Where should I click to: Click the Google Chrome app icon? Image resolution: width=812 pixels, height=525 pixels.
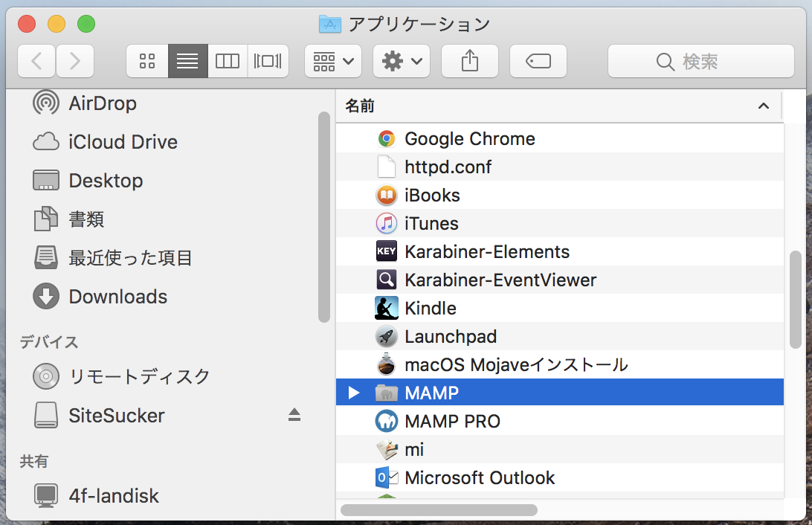386,139
